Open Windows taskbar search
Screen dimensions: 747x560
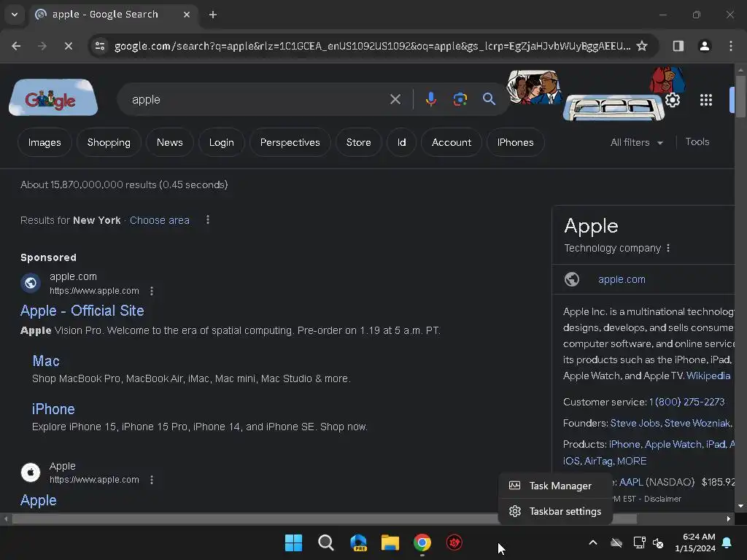coord(326,542)
